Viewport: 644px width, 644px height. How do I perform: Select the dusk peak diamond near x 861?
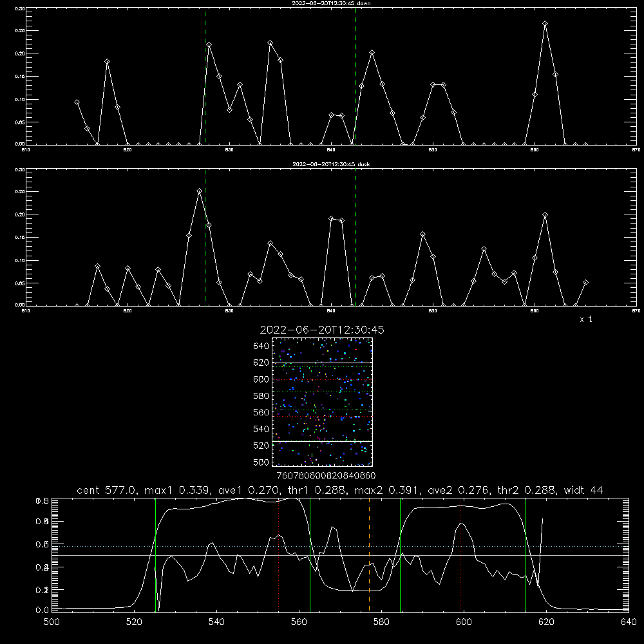click(545, 215)
